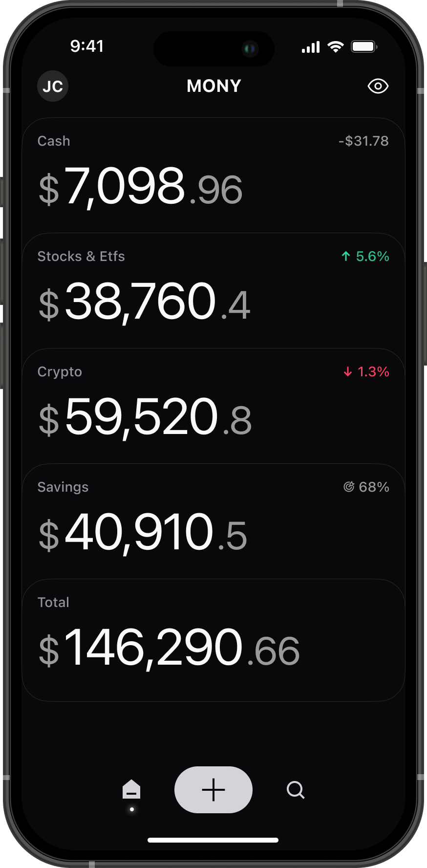Open search with the magnifier icon
The height and width of the screenshot is (868, 427).
coord(296,790)
